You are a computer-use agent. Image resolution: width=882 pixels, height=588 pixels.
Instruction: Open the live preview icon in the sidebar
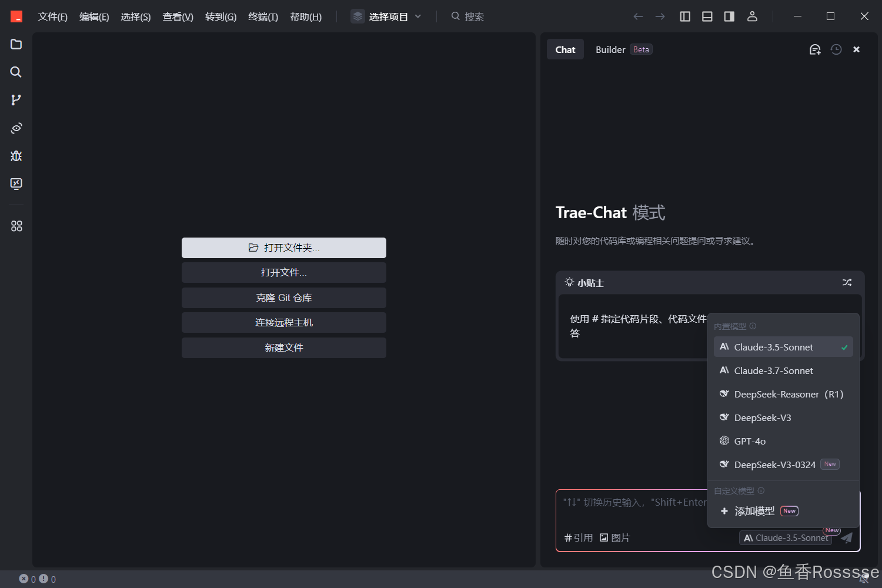[16, 128]
